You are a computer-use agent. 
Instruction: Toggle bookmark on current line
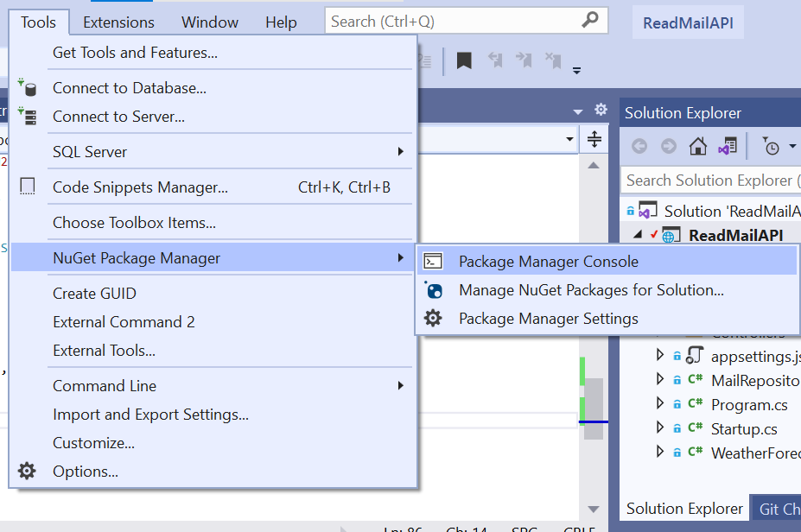tap(464, 60)
